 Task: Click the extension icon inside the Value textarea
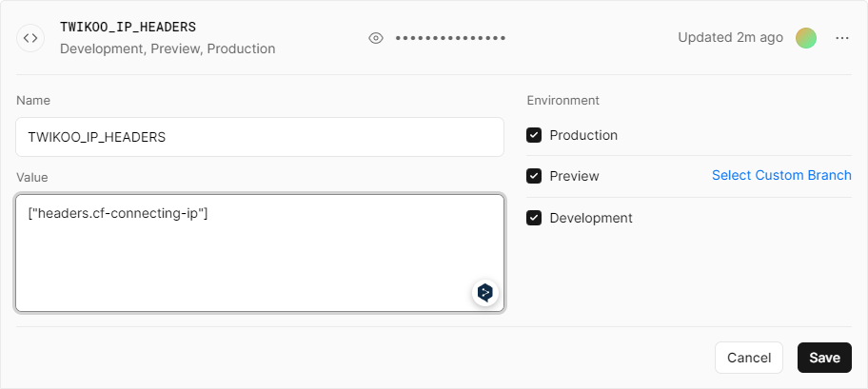485,292
